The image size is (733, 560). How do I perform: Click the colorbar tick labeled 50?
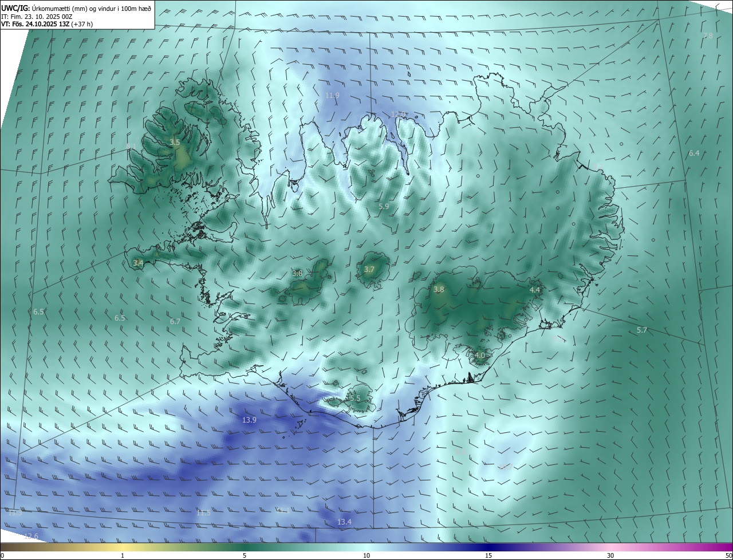pyautogui.click(x=728, y=555)
